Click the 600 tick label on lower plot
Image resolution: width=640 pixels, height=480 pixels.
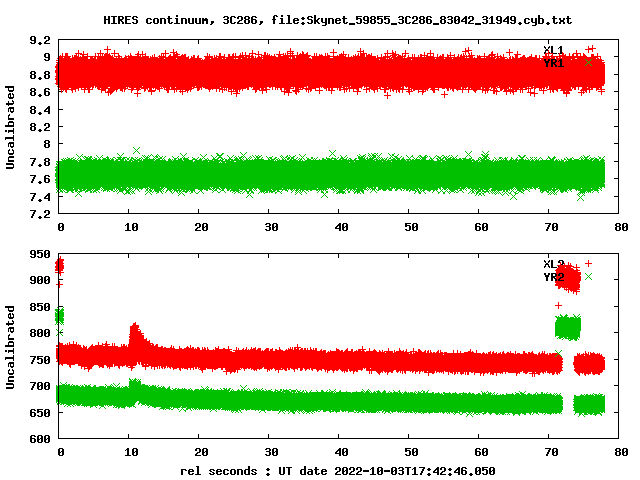pos(40,439)
